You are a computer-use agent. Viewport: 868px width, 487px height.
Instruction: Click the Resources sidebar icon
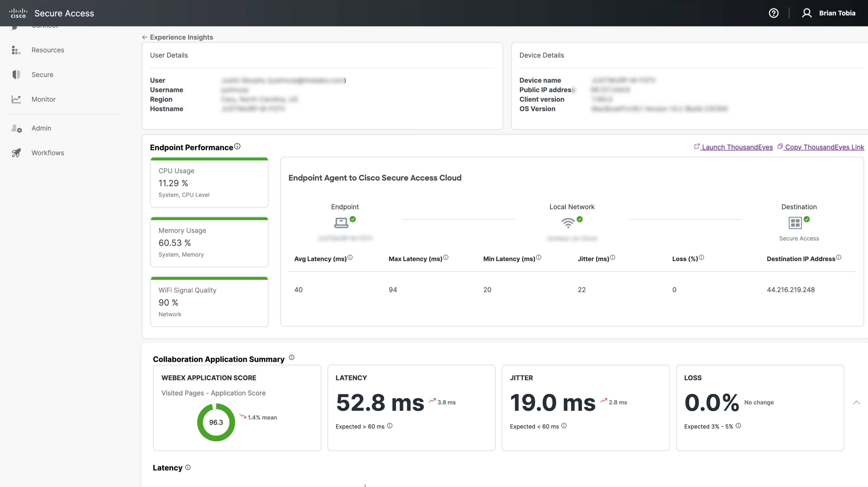pos(16,50)
